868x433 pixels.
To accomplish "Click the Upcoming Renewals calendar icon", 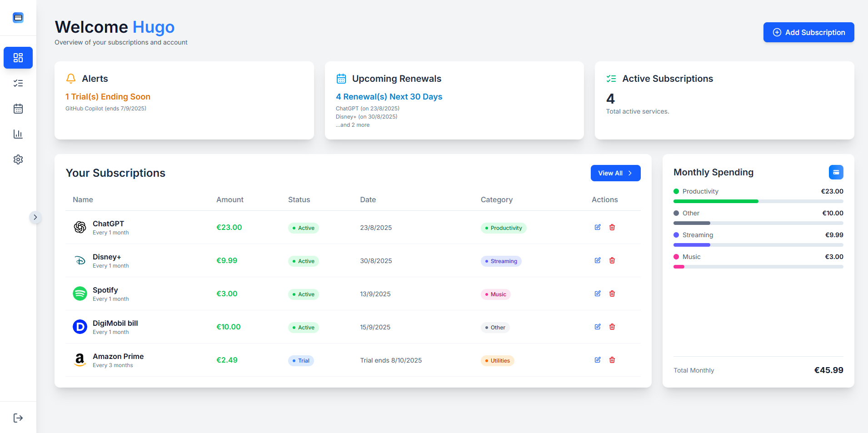I will click(x=341, y=79).
